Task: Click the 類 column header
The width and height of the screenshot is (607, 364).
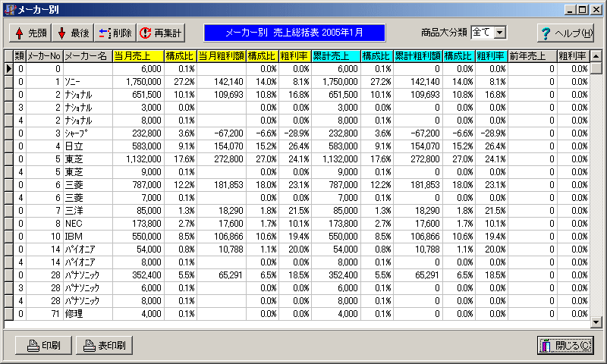Action: (20, 56)
